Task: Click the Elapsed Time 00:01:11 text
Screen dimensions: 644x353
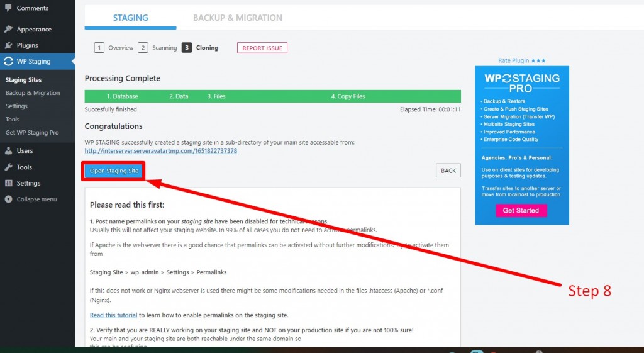Action: tap(430, 109)
